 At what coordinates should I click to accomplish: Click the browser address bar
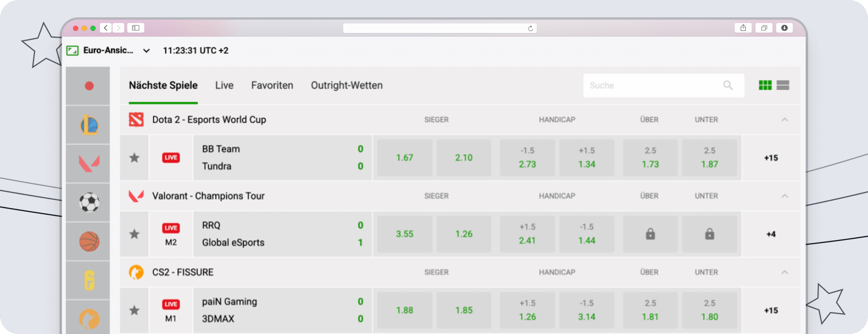point(440,28)
